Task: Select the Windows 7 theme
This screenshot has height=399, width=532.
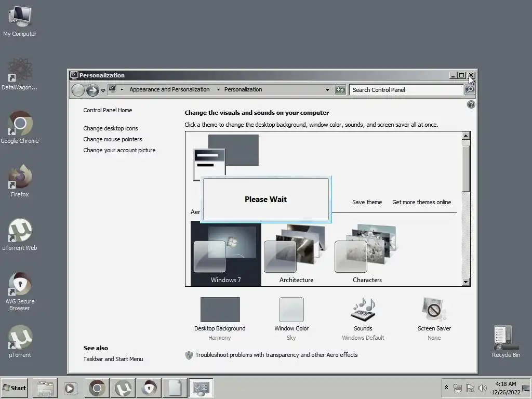Action: click(x=226, y=254)
